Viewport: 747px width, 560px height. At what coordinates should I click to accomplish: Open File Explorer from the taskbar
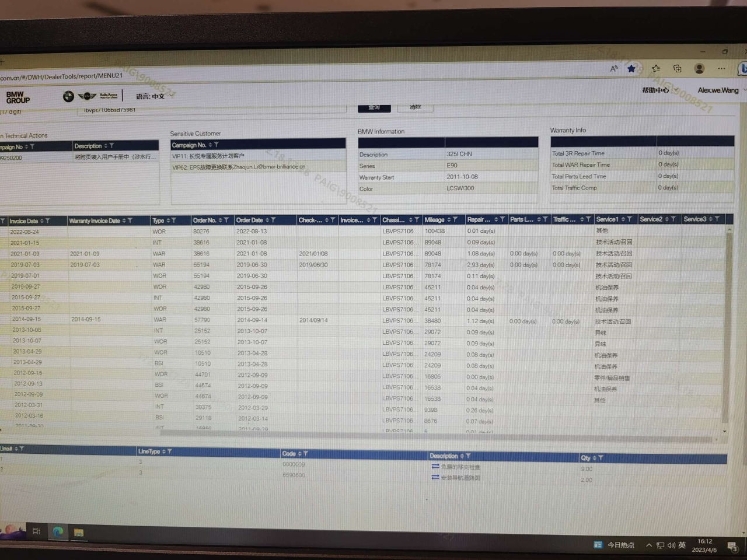click(79, 532)
